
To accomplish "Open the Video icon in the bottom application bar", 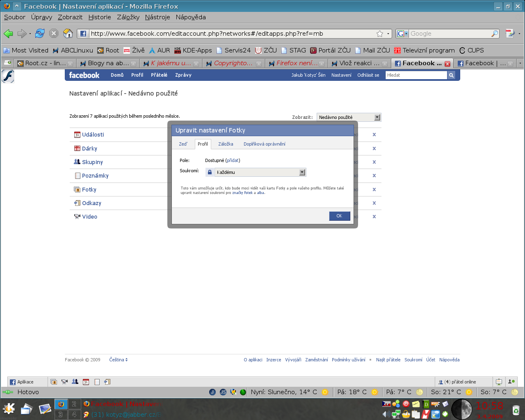I will [x=64, y=382].
